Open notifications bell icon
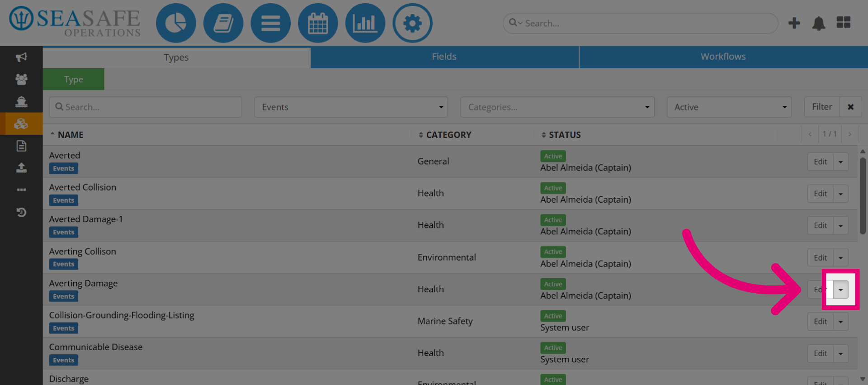The width and height of the screenshot is (868, 385). pos(819,23)
